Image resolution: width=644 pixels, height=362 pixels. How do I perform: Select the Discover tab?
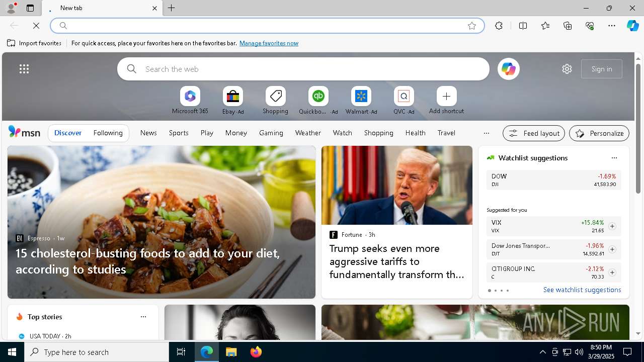click(x=68, y=133)
